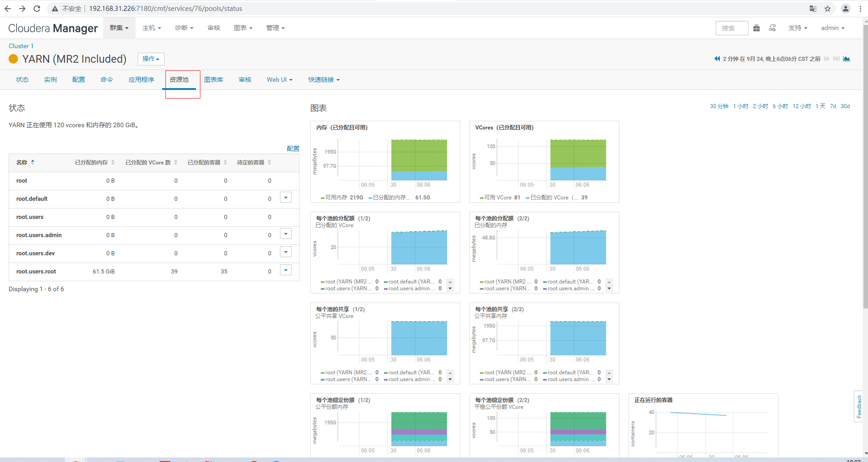Sort by 已分配的容器 column arrows
Viewport: 868px width, 462px height.
[225, 162]
